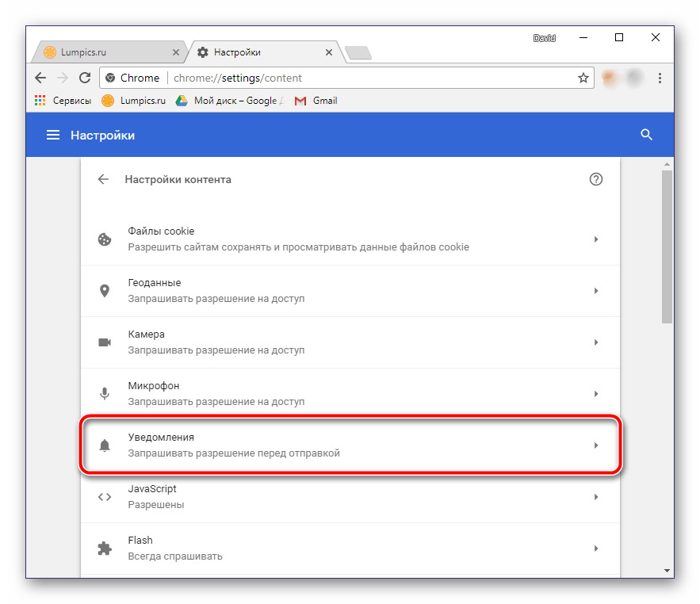This screenshot has width=700, height=604.
Task: Click the microphone icon for Микрофон
Action: (105, 394)
